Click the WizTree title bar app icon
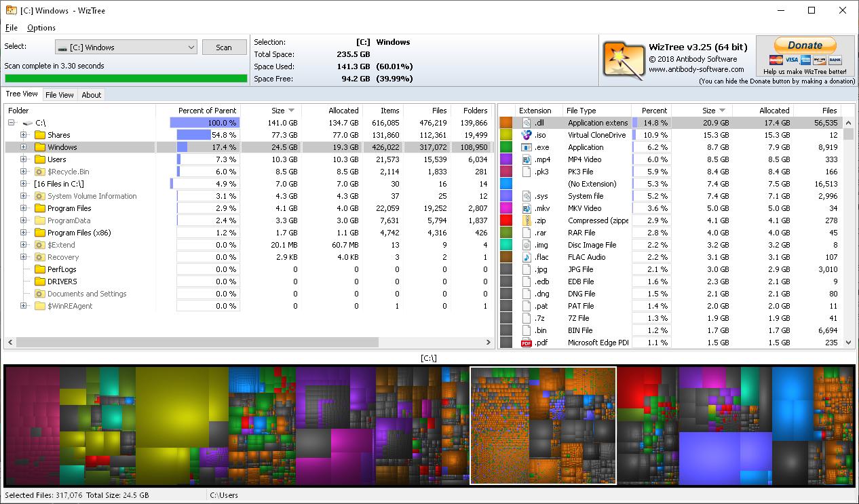859x504 pixels. tap(12, 10)
